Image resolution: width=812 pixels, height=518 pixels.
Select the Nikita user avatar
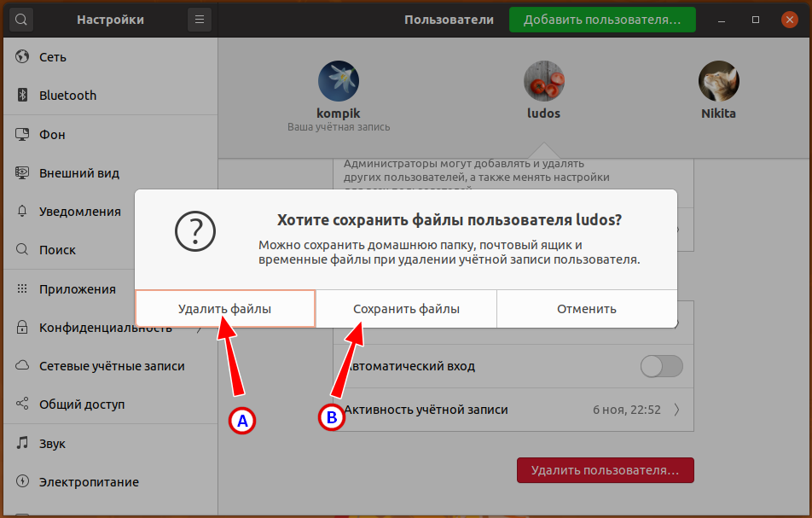tap(718, 82)
